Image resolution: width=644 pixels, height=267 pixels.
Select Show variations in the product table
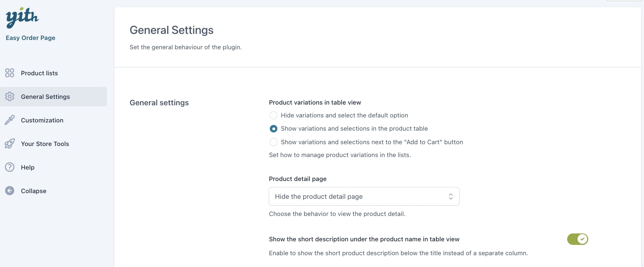tap(273, 129)
